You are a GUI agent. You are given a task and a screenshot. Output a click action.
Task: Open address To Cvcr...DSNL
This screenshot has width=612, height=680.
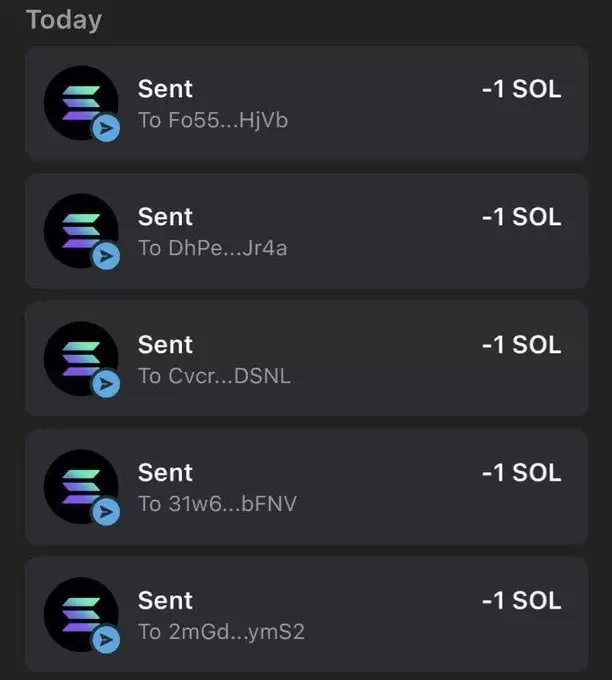coord(214,376)
